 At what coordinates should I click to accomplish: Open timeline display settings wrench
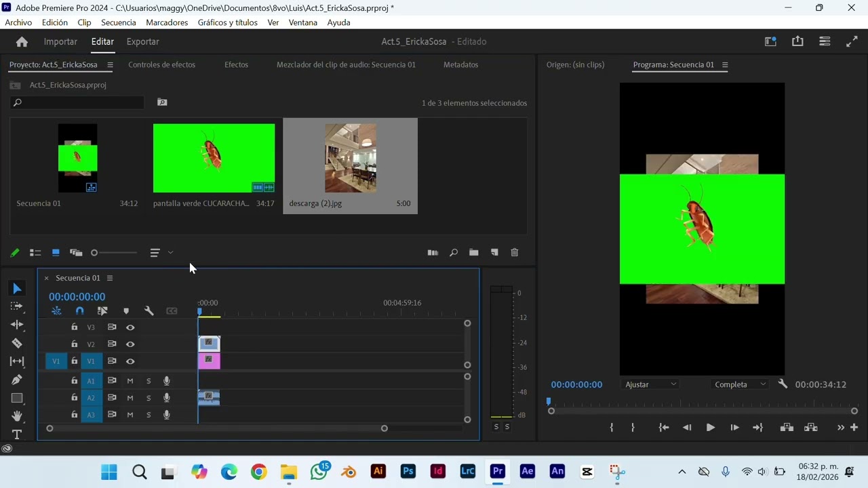point(149,311)
